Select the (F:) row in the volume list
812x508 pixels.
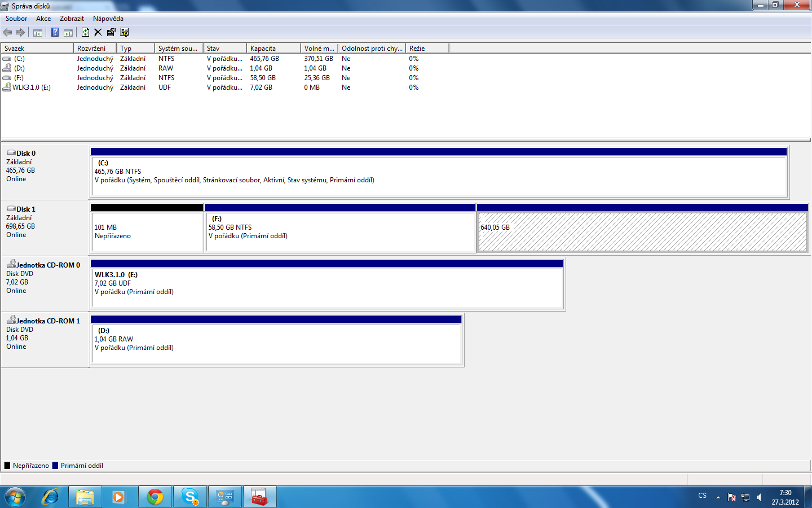coord(226,78)
